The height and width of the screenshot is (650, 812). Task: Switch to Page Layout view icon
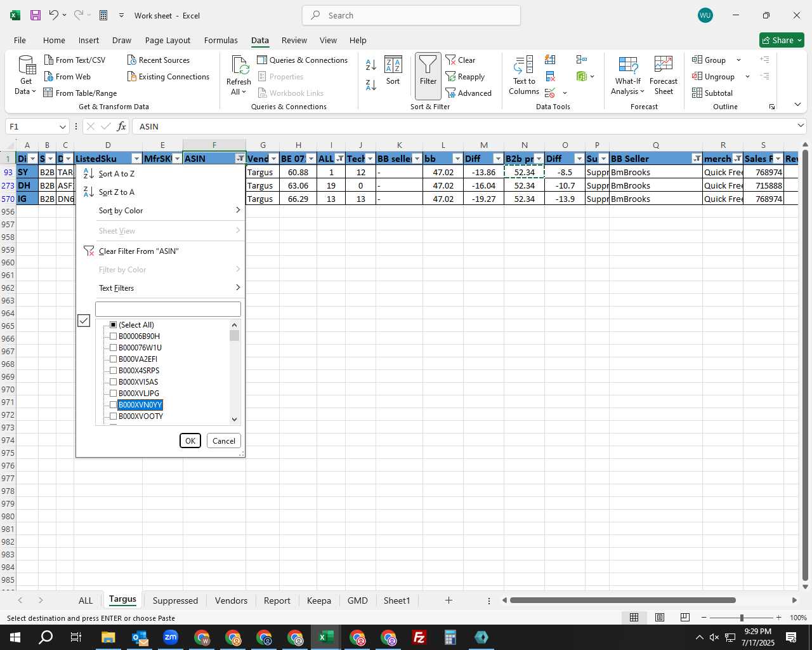click(660, 617)
